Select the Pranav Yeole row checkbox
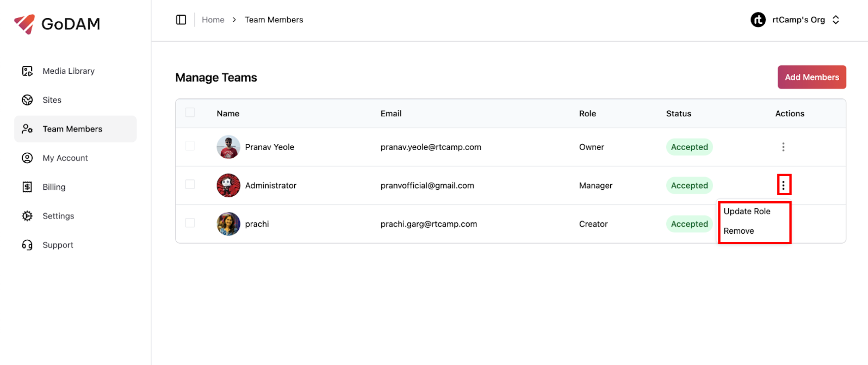 (x=190, y=146)
